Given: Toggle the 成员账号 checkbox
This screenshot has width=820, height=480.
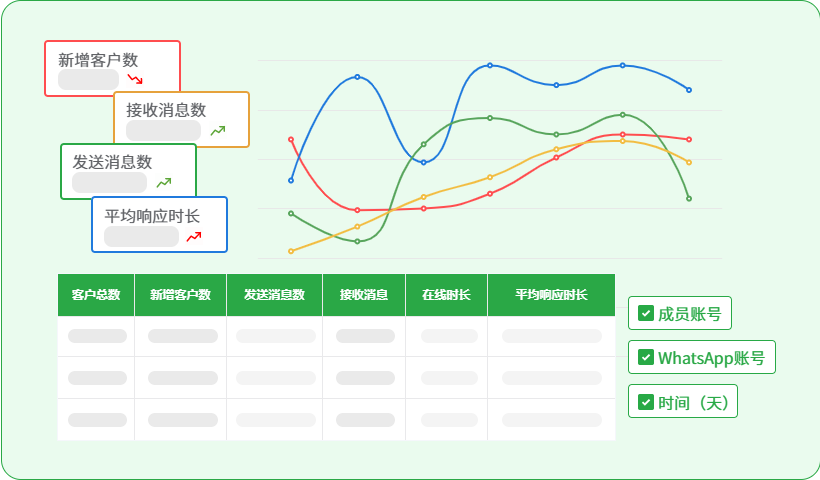Looking at the screenshot, I should (x=646, y=313).
